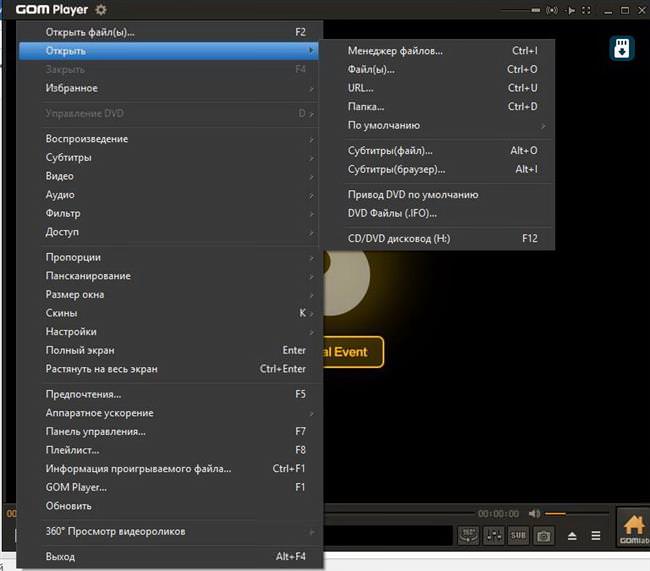Expand the 'Фильтр' submenu
Viewport: 650px width, 571px height.
169,213
